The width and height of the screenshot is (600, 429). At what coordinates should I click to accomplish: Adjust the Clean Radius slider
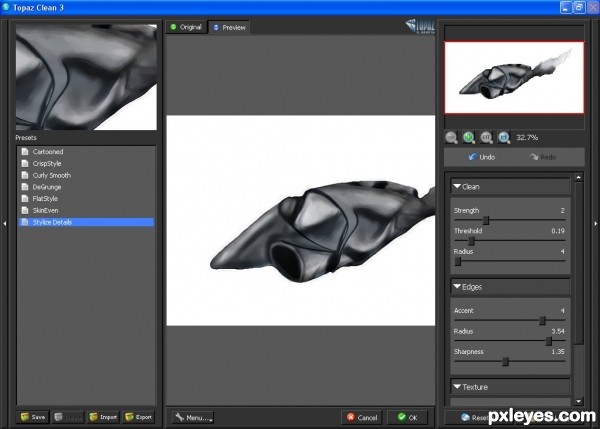[458, 262]
